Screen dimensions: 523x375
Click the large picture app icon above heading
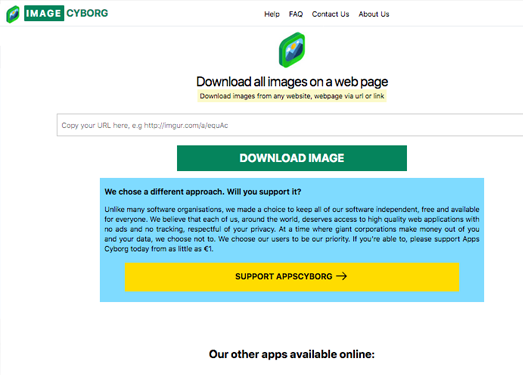point(292,50)
